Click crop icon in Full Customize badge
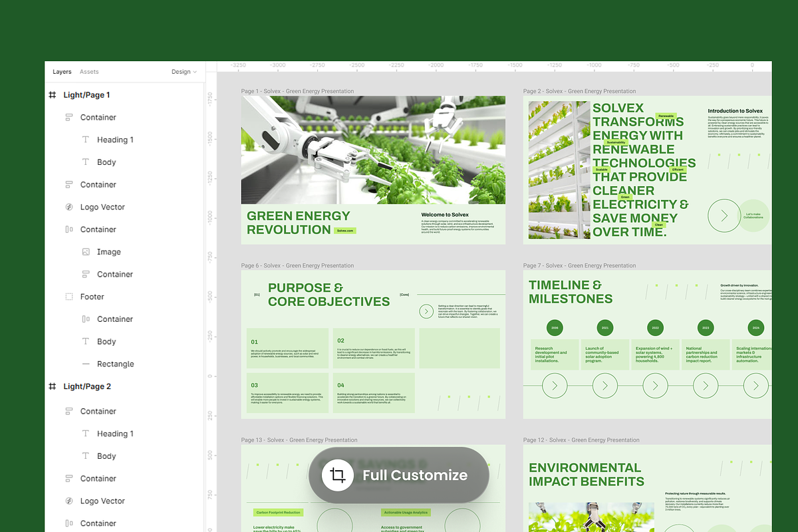Image resolution: width=798 pixels, height=532 pixels. click(x=338, y=475)
